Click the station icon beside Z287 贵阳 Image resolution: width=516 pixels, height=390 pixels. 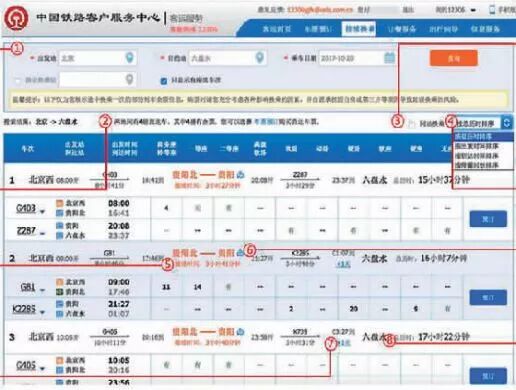59,226
